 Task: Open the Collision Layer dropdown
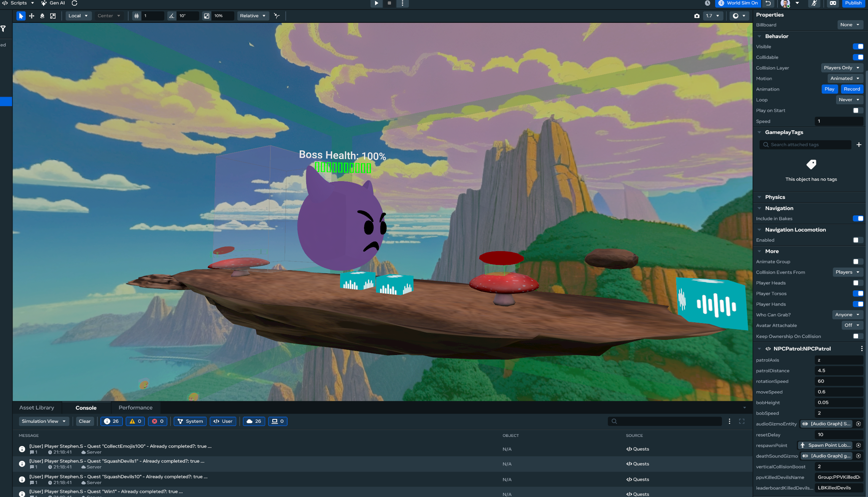click(x=841, y=68)
